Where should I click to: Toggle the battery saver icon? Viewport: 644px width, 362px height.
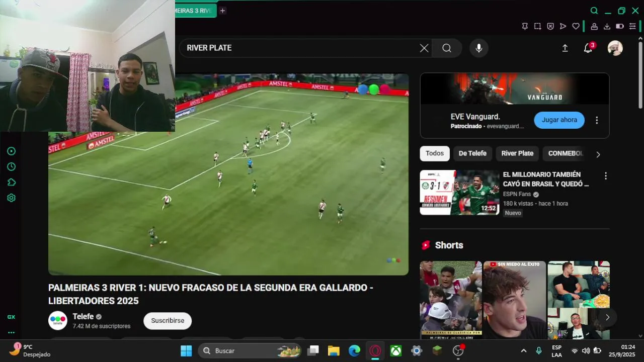click(620, 26)
